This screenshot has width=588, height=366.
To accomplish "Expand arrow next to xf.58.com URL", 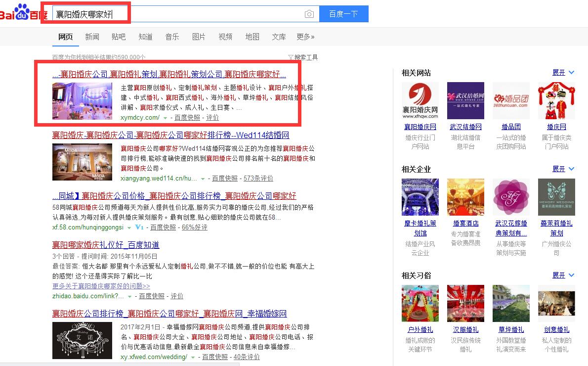I will point(129,228).
